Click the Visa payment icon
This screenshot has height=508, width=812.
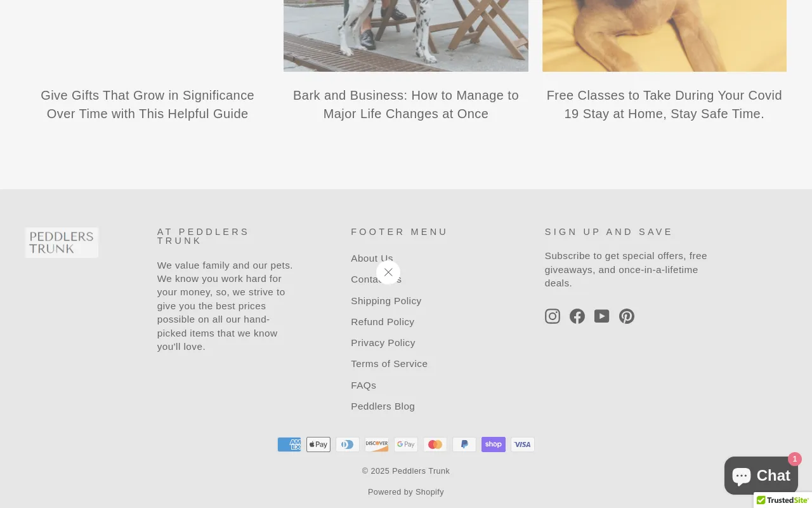[523, 444]
